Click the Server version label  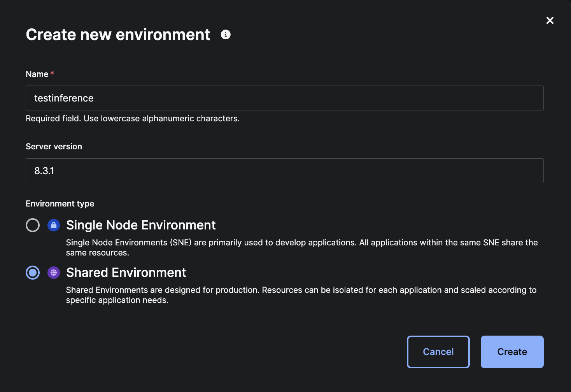click(x=54, y=147)
